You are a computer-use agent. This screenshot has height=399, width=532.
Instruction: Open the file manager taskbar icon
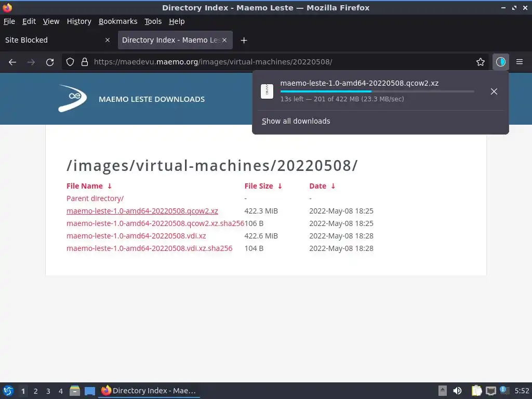(75, 391)
